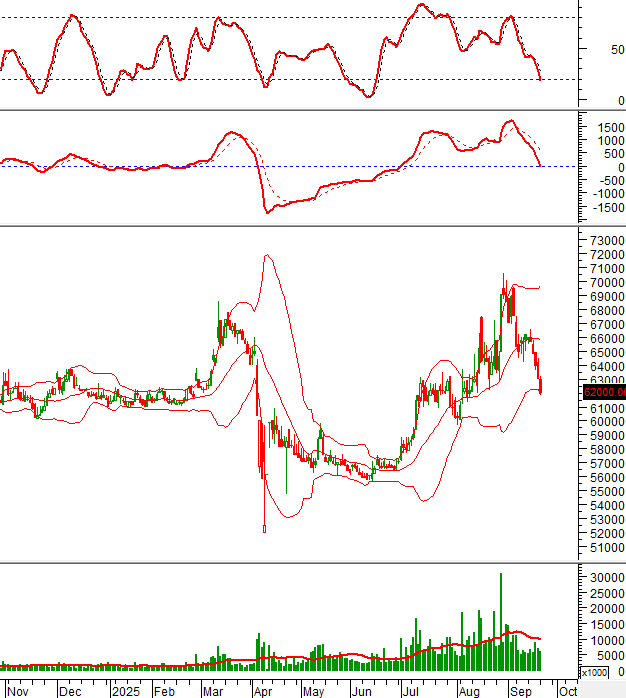The width and height of the screenshot is (626, 698).
Task: Click the 69000 price axis label
Action: point(607,296)
